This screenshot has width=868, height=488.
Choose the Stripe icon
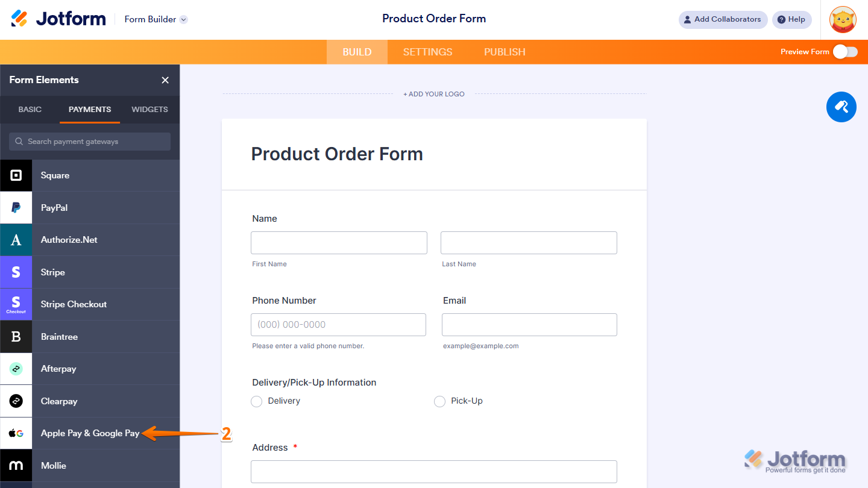(16, 272)
